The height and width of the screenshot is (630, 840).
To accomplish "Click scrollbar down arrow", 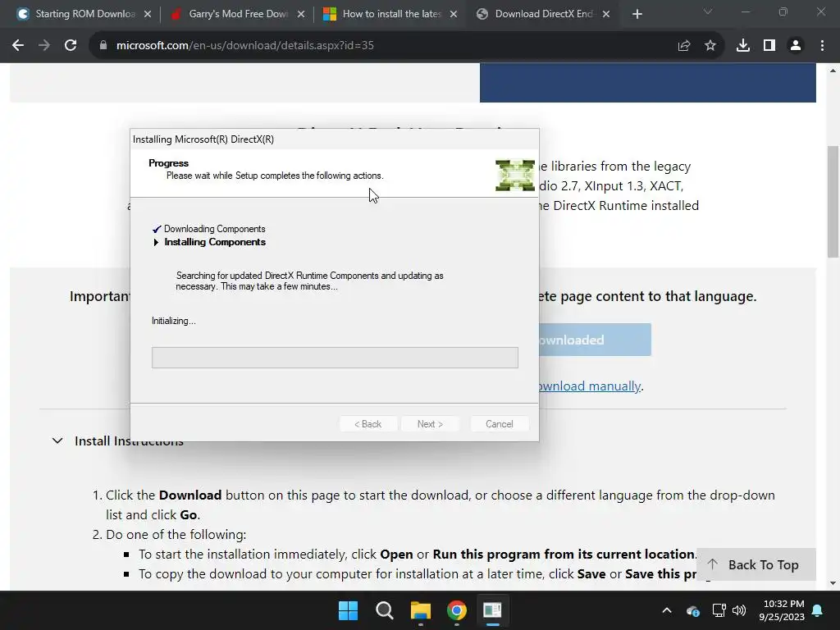I will (x=833, y=583).
